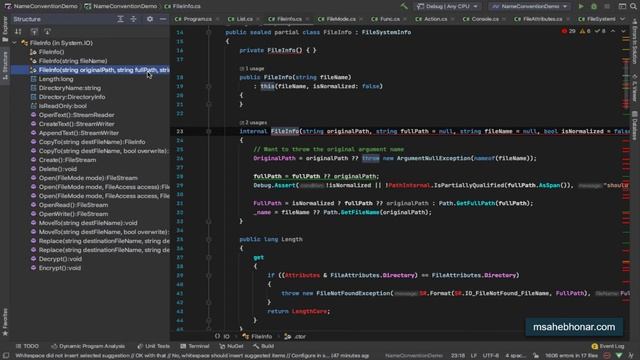Click the IO namespace breadcrumb
640x360 pixels.
coord(222,336)
